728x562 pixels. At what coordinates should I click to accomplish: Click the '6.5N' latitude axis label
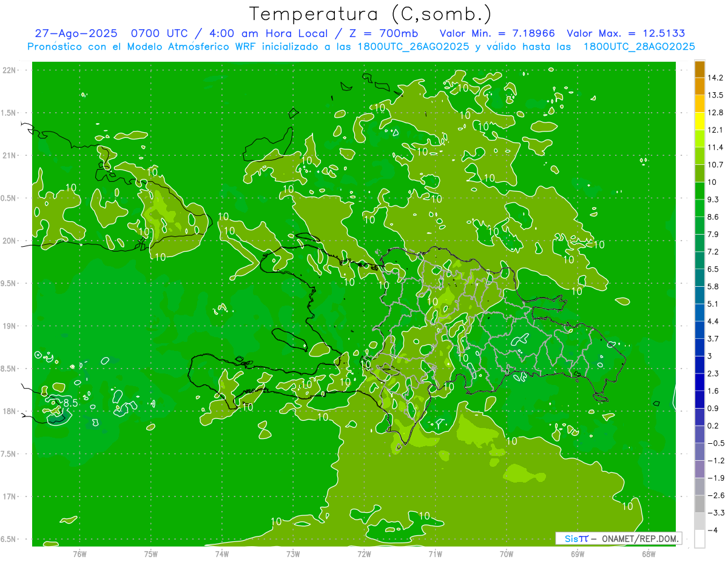9,539
